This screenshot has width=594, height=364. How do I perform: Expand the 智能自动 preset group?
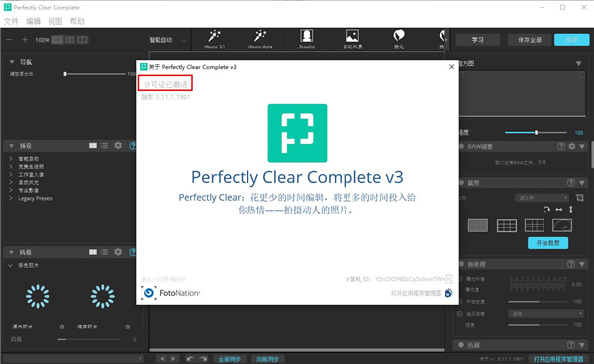point(11,159)
